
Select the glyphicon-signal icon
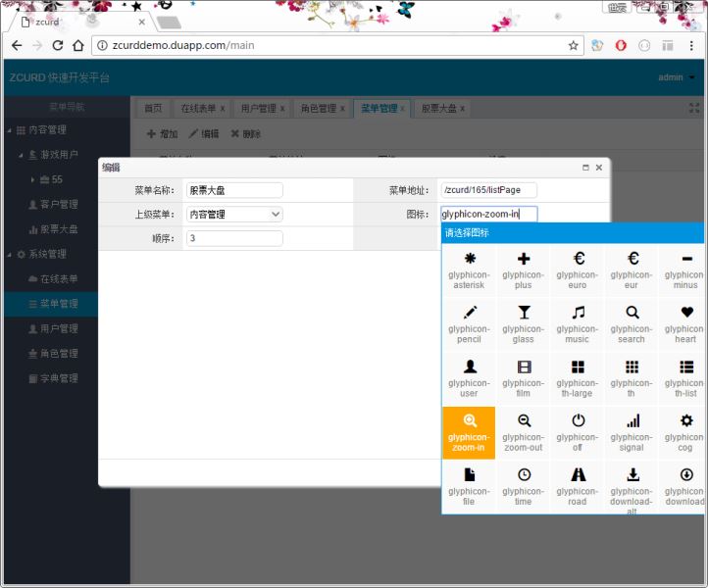[x=632, y=433]
